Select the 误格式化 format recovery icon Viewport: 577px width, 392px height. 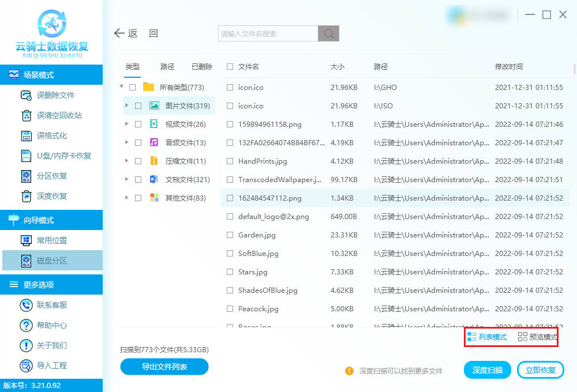point(26,135)
